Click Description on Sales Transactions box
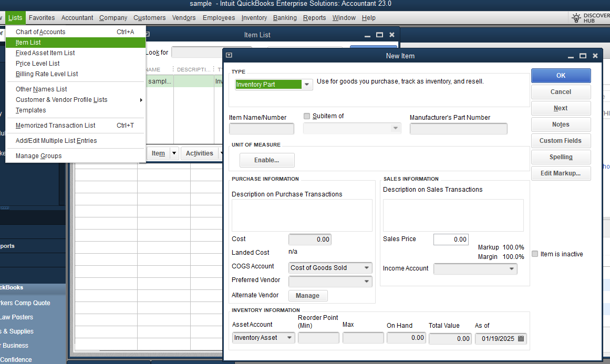 point(453,215)
